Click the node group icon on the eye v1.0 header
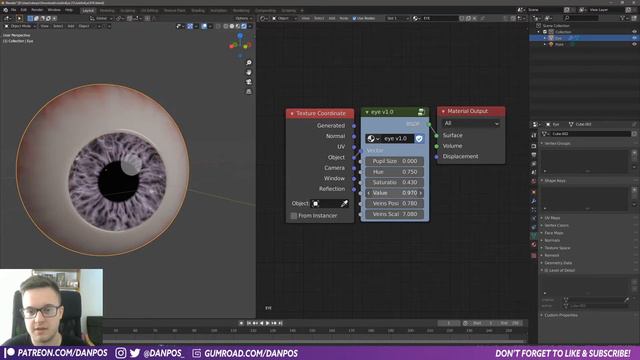The image size is (640, 360). [421, 112]
